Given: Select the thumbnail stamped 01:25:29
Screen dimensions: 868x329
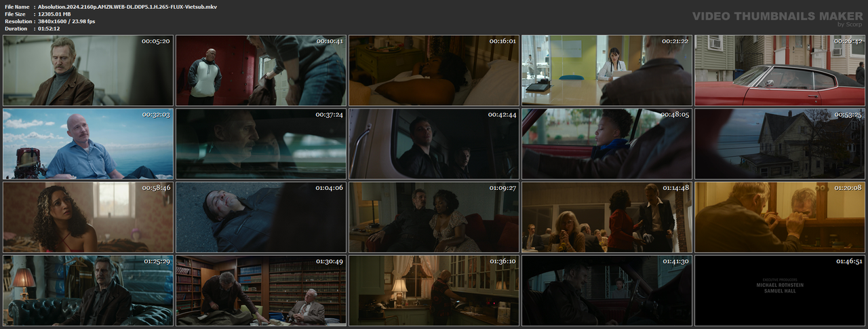Looking at the screenshot, I should point(87,290).
